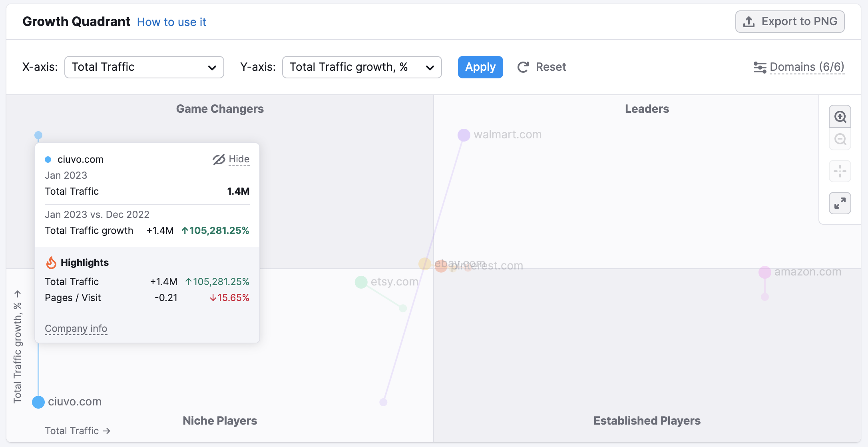Screen dimensions: 868x447
Task: Click the previous-period amazon.com small dot
Action: tap(765, 297)
